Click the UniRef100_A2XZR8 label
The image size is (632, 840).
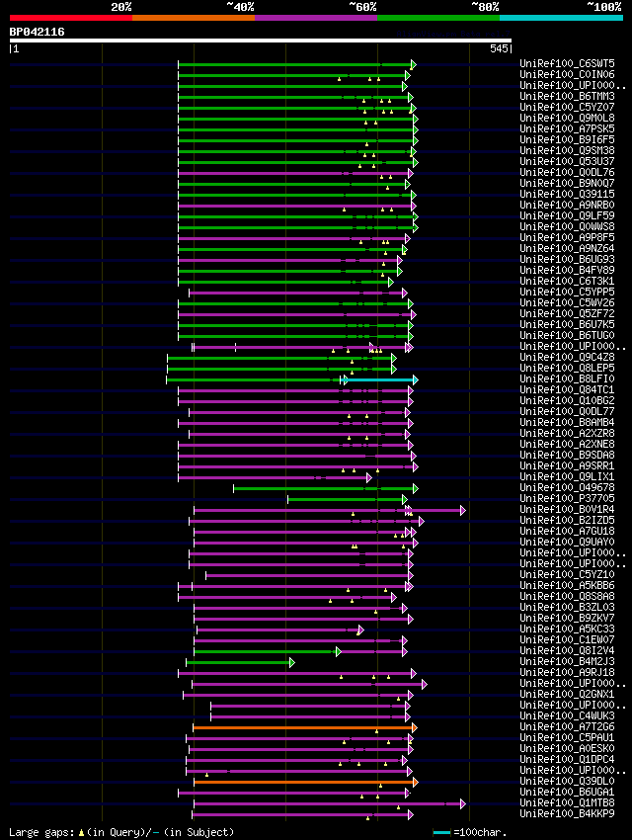point(567,433)
